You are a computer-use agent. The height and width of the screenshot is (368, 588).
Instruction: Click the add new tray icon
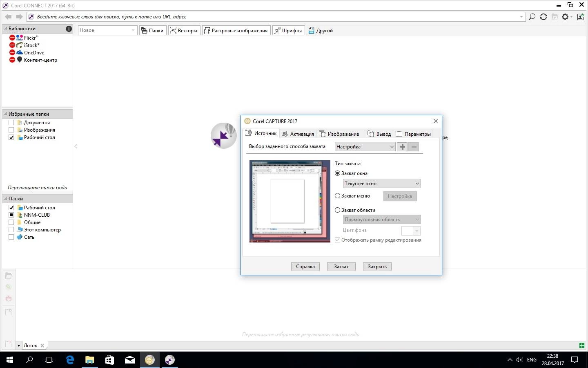8,312
